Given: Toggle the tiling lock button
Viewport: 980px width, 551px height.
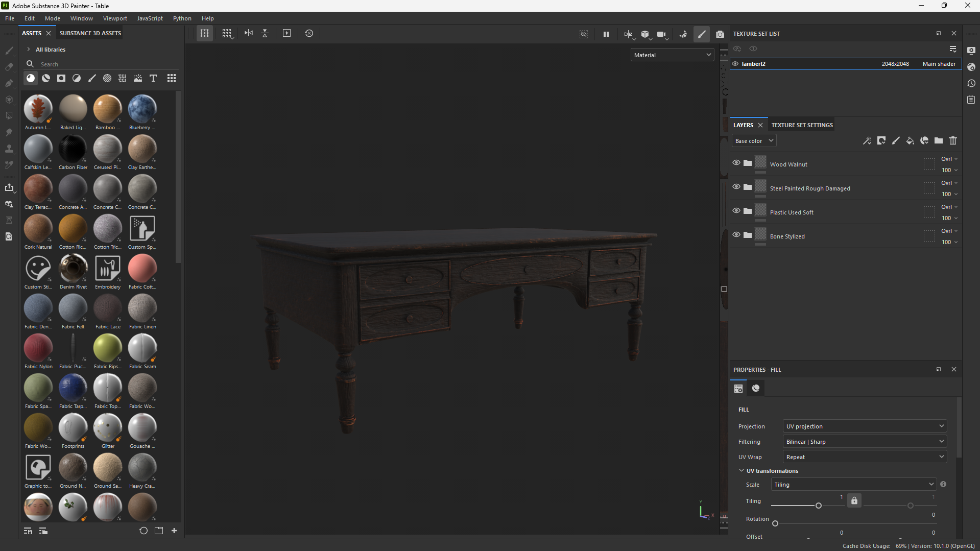Looking at the screenshot, I should pyautogui.click(x=854, y=501).
